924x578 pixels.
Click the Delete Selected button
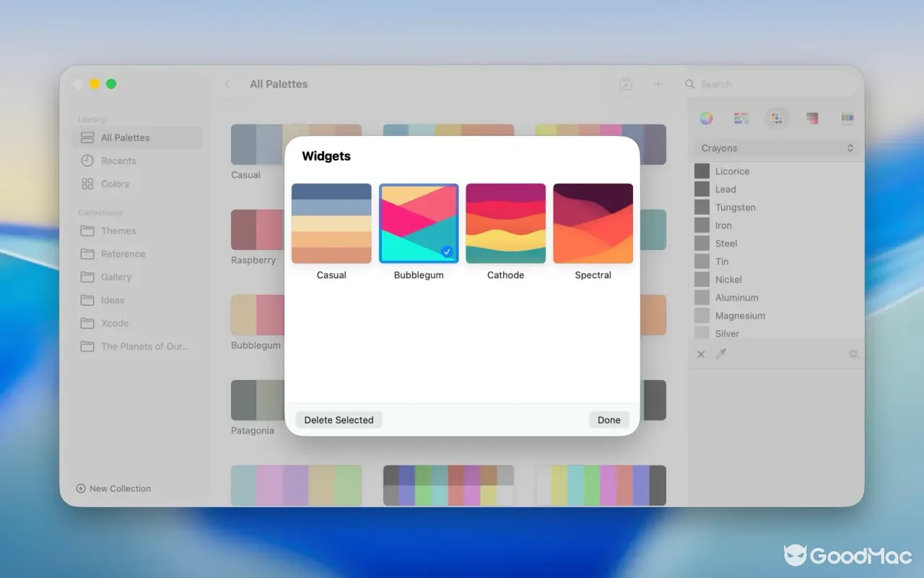pos(339,420)
